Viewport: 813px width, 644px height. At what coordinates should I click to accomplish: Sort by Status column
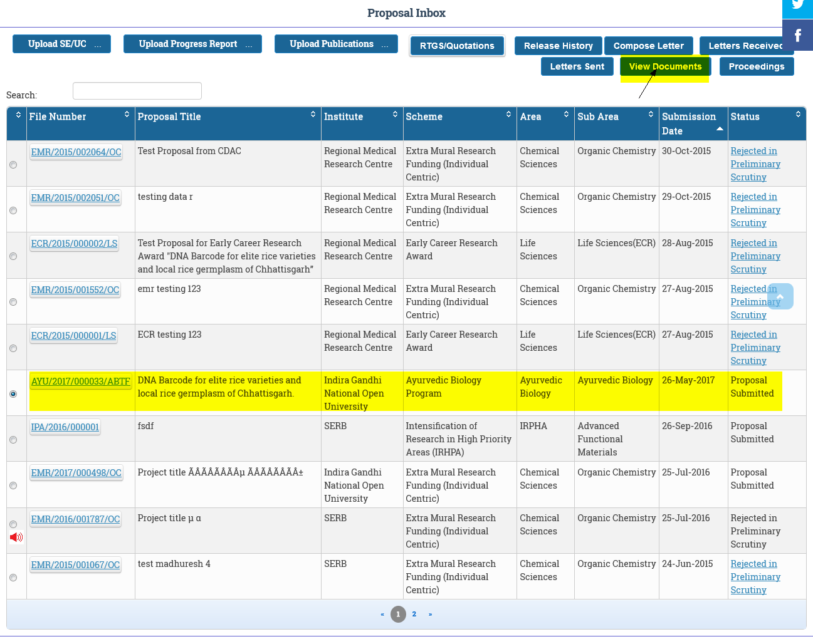(x=767, y=123)
